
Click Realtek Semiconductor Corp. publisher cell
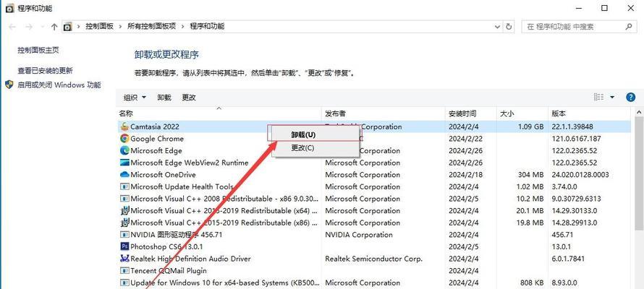374,259
